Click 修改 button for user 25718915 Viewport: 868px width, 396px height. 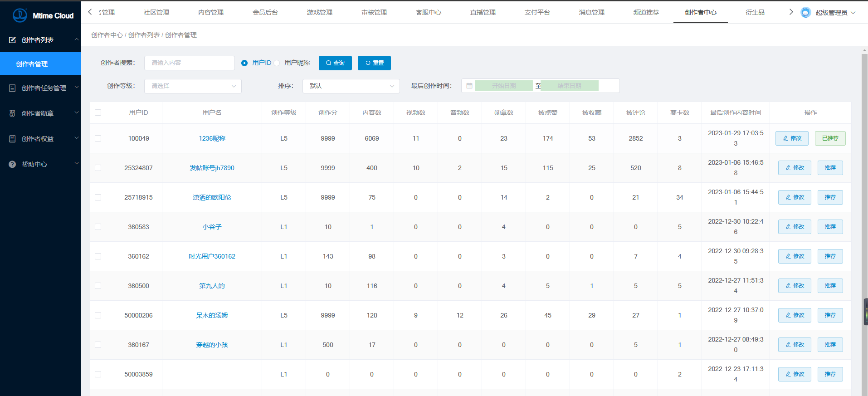tap(795, 197)
